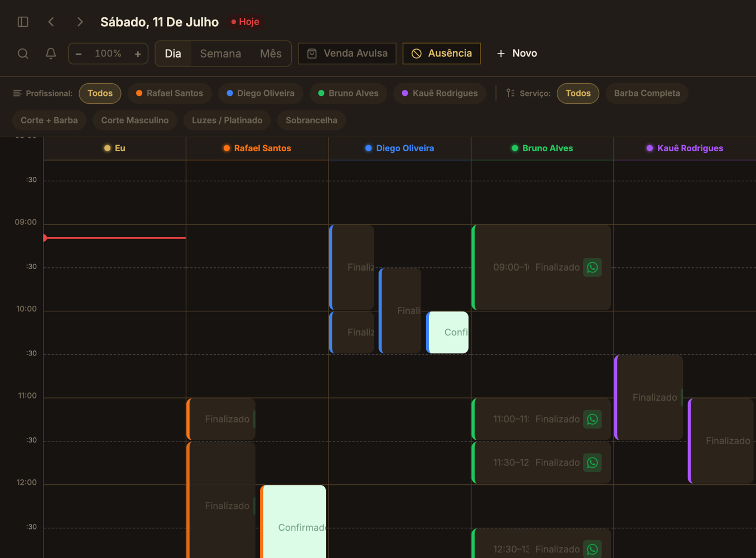Image resolution: width=756 pixels, height=558 pixels.
Task: Go to next day arrow
Action: tap(80, 22)
